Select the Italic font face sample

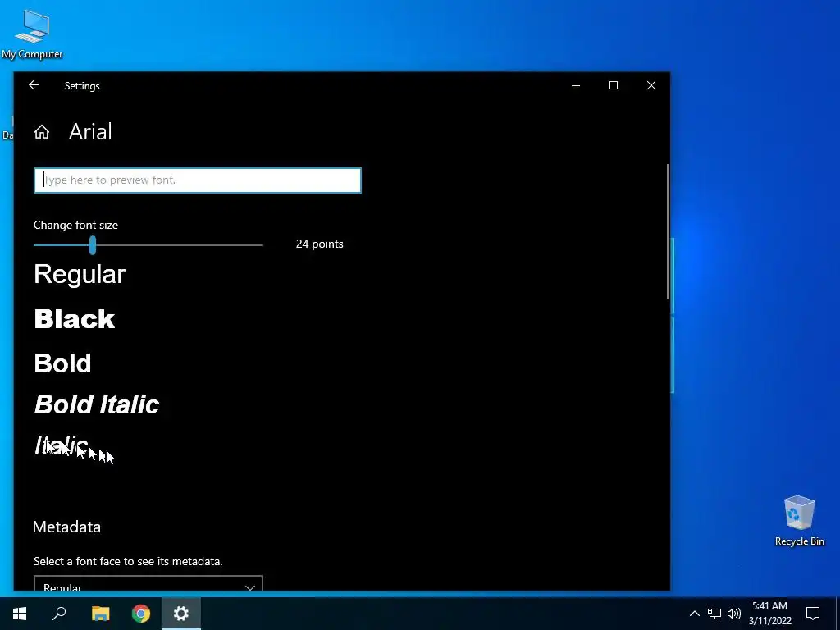pos(61,445)
